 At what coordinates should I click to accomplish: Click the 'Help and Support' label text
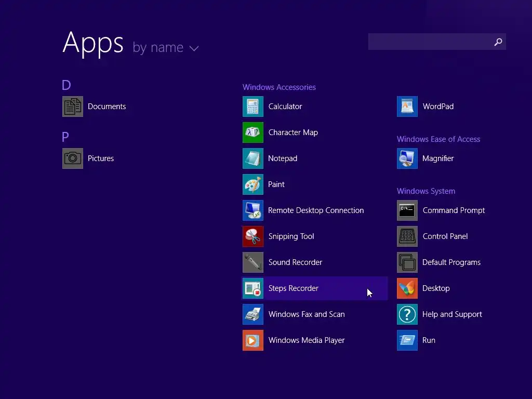(x=452, y=314)
